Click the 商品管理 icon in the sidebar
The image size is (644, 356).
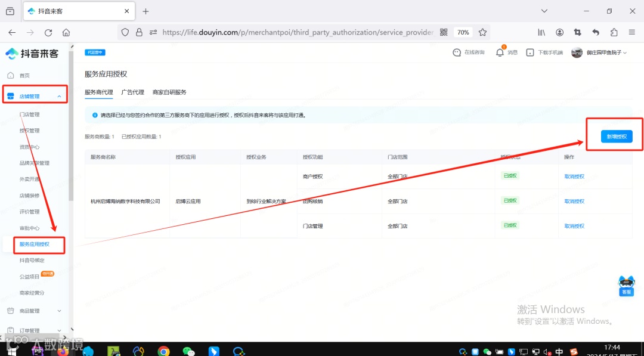(11, 311)
